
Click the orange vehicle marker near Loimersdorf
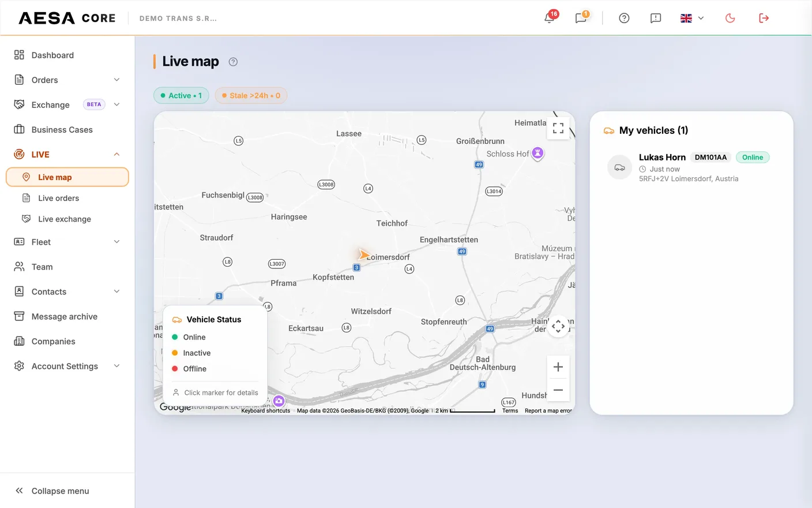click(363, 254)
